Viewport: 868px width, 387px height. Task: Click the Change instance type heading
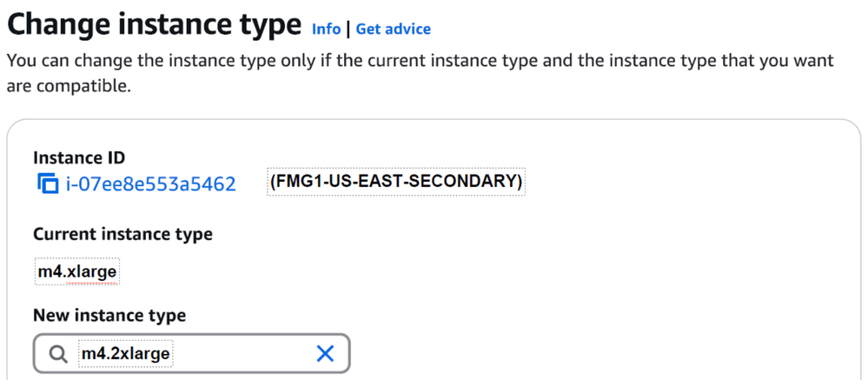153,24
